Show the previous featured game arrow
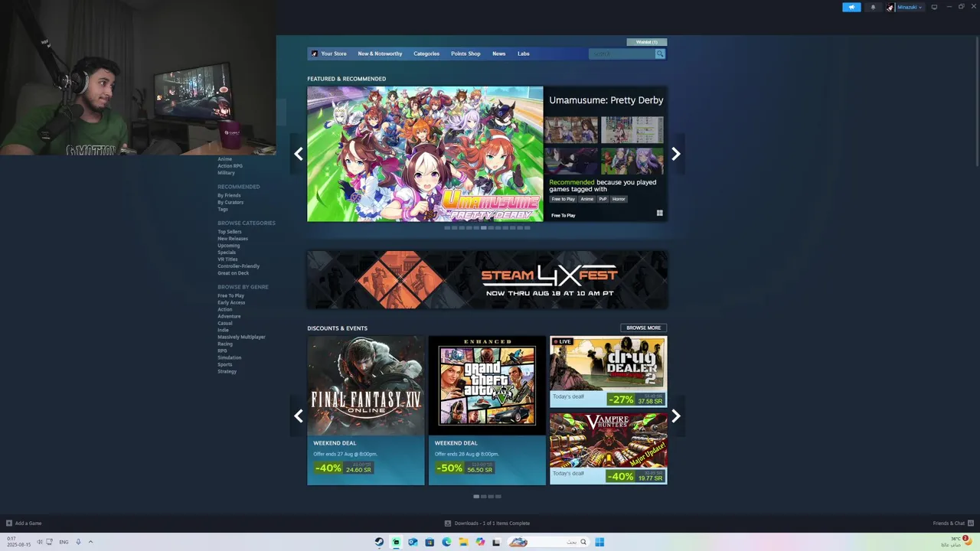980x551 pixels. 299,154
